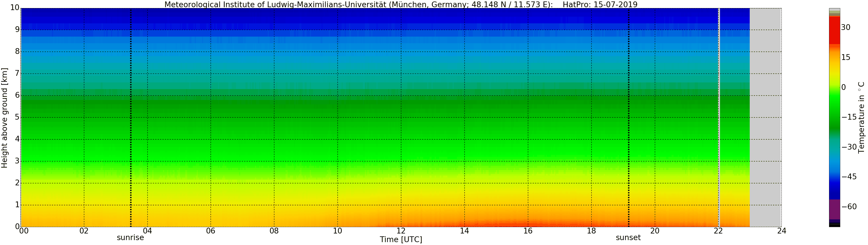The width and height of the screenshot is (868, 245).
Task: Click the 'Time [UTC]' axis label
Action: click(401, 240)
